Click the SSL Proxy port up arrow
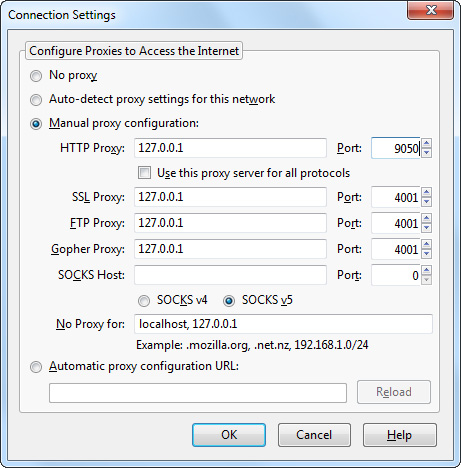 (426, 192)
